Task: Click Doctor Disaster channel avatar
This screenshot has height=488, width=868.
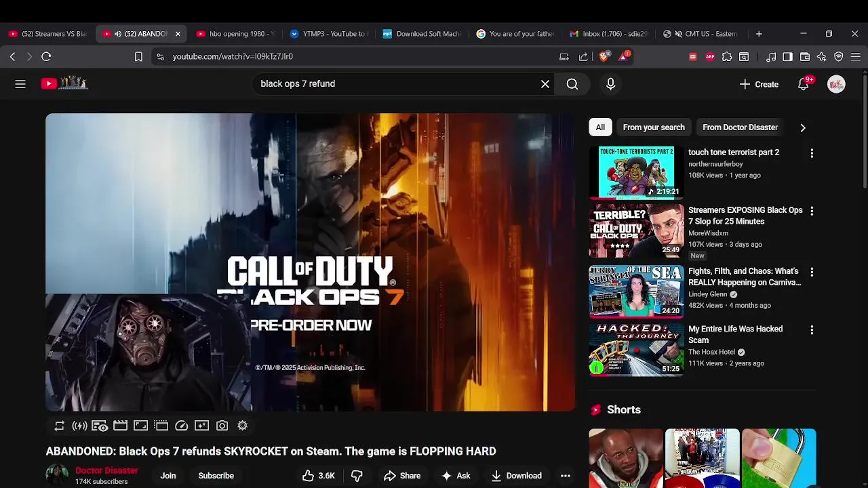Action: pyautogui.click(x=57, y=475)
